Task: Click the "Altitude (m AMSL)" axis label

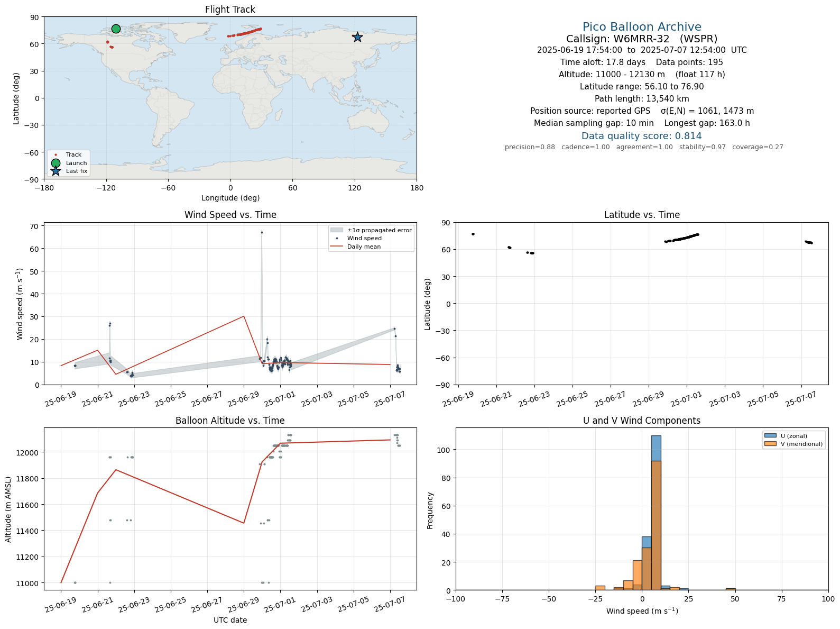Action: 8,509
